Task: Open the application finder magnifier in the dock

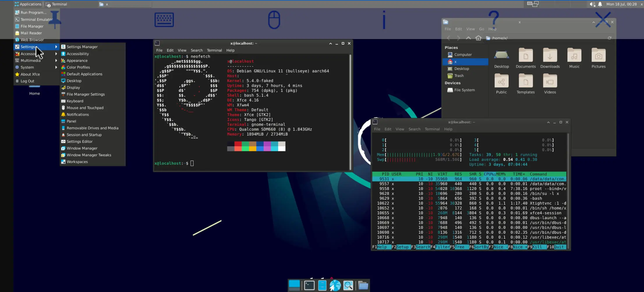Action: pos(348,286)
